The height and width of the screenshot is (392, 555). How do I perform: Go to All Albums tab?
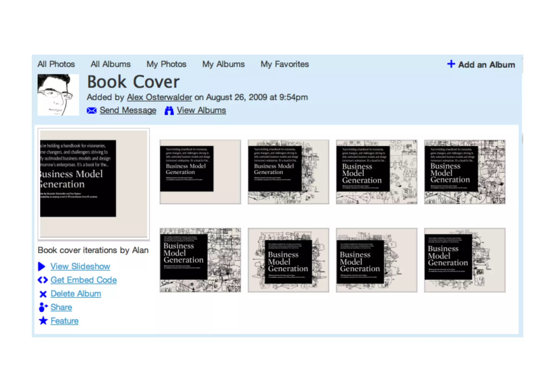coord(111,64)
